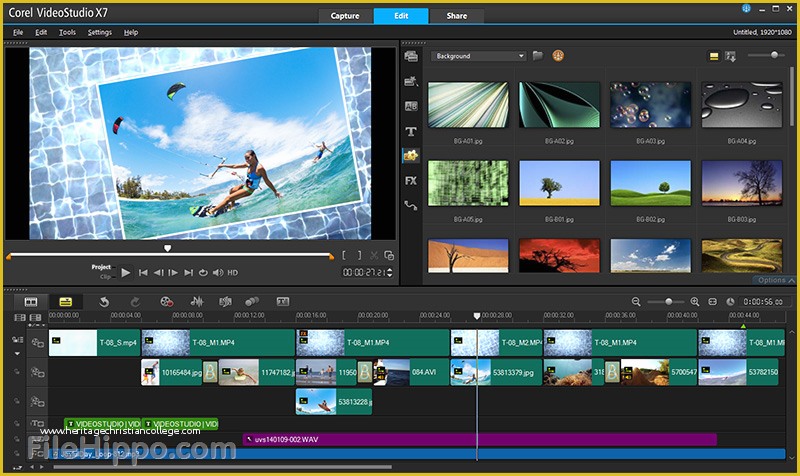Click the Enlarge preview window icon
The width and height of the screenshot is (800, 476).
[389, 255]
